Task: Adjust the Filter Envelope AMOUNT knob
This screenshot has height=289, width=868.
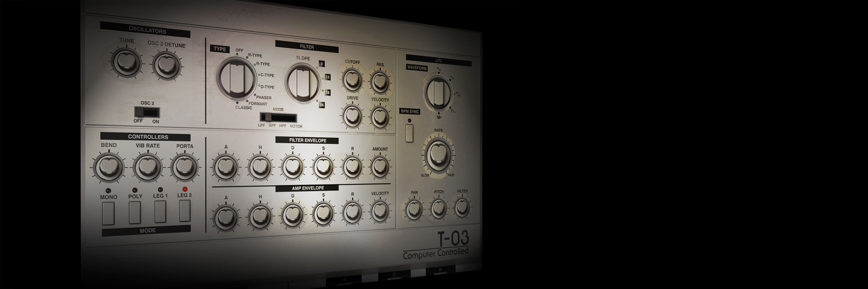Action: pyautogui.click(x=380, y=167)
